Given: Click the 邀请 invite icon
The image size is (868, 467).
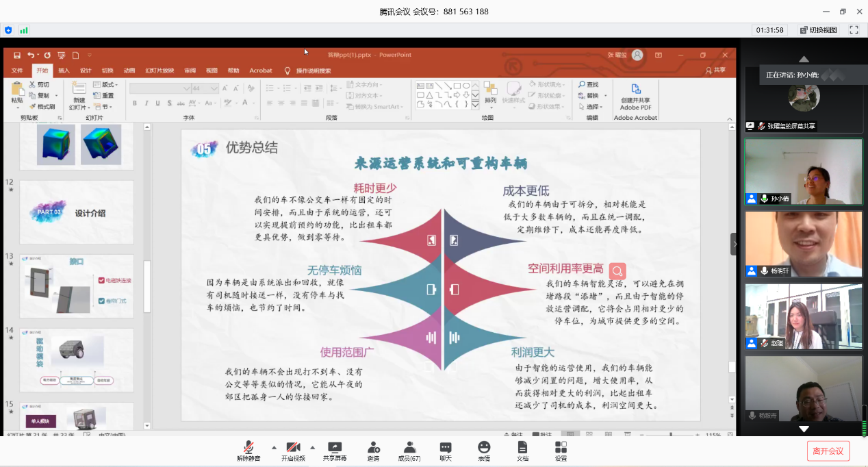Looking at the screenshot, I should coord(373,449).
